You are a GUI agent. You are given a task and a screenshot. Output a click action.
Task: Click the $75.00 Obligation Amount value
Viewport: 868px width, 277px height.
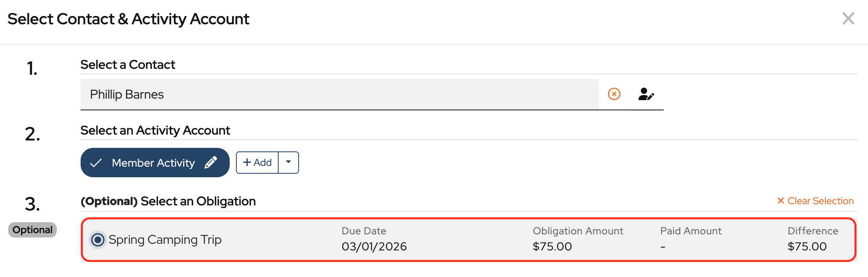552,246
